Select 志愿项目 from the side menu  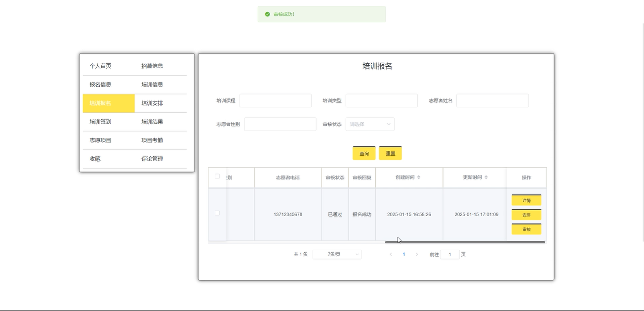coord(100,140)
